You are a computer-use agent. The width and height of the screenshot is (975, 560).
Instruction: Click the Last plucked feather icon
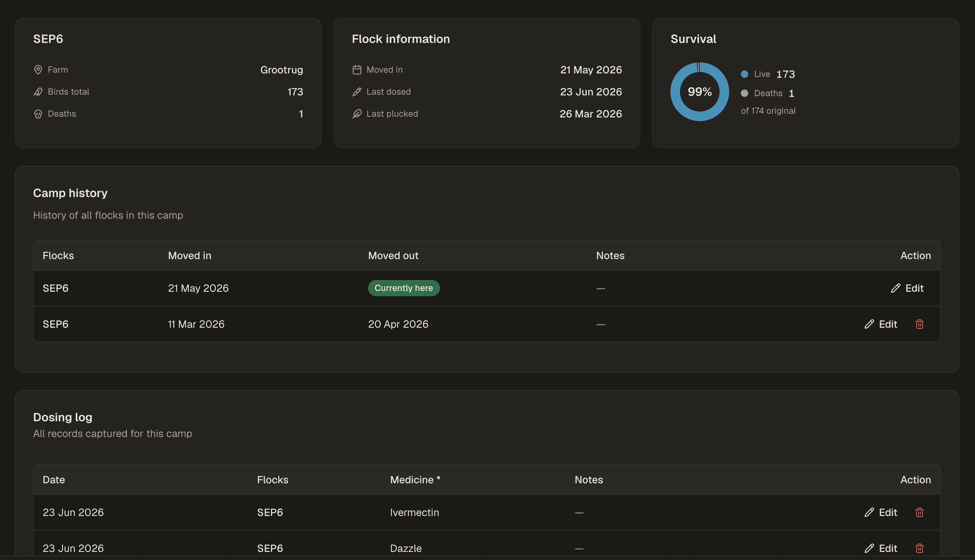point(357,114)
